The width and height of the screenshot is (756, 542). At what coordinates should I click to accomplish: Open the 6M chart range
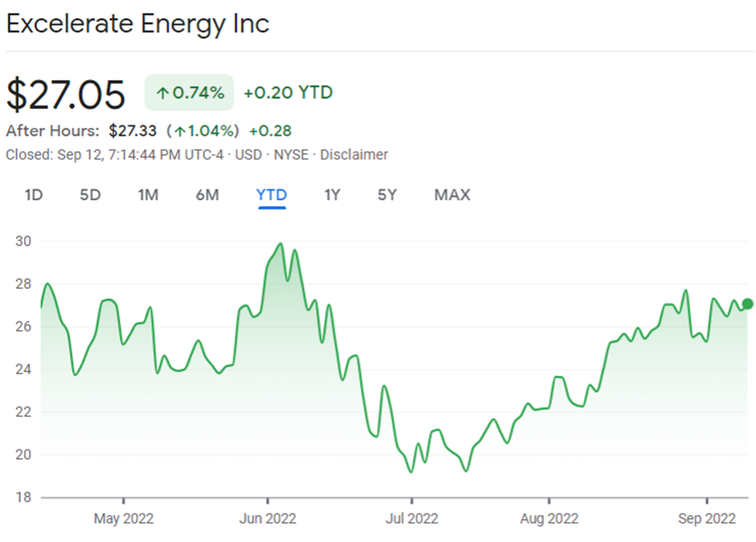click(207, 195)
